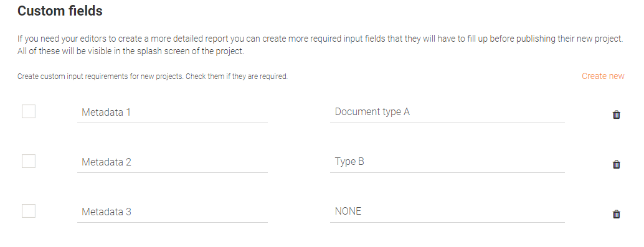Mark Metadata 2 as required

[x=29, y=161]
